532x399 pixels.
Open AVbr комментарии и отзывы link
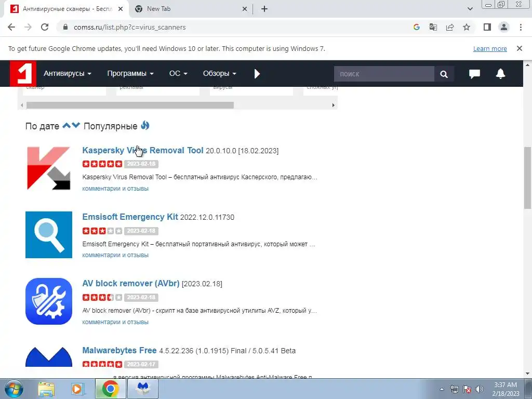pyautogui.click(x=115, y=322)
